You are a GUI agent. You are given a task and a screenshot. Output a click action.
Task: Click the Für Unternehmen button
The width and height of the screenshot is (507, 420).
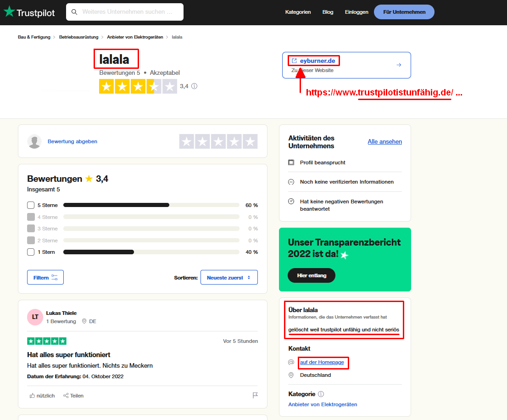pos(404,12)
